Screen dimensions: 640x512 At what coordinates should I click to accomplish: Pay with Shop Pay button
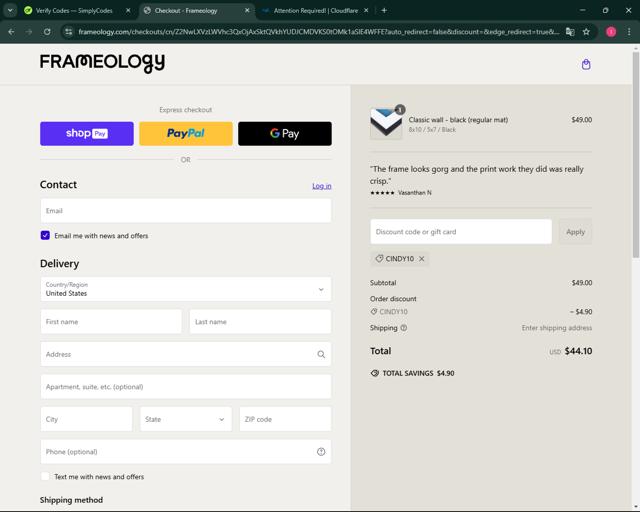(x=87, y=134)
